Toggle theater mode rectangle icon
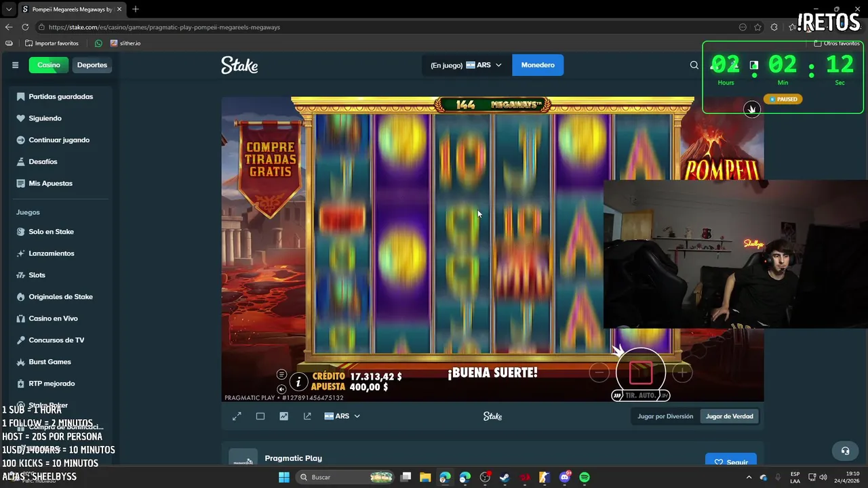Screen dimensions: 868x488 (260, 416)
